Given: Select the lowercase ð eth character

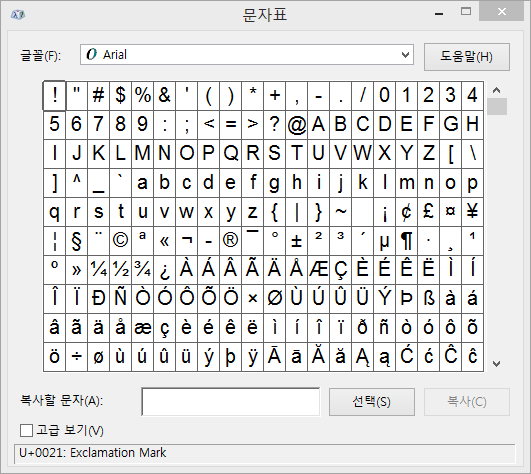Looking at the screenshot, I should tap(362, 328).
